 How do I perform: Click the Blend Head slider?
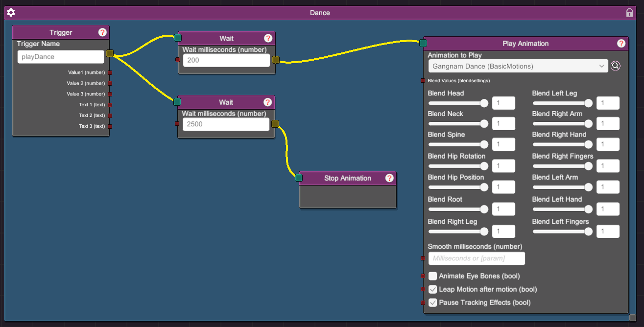pyautogui.click(x=458, y=103)
